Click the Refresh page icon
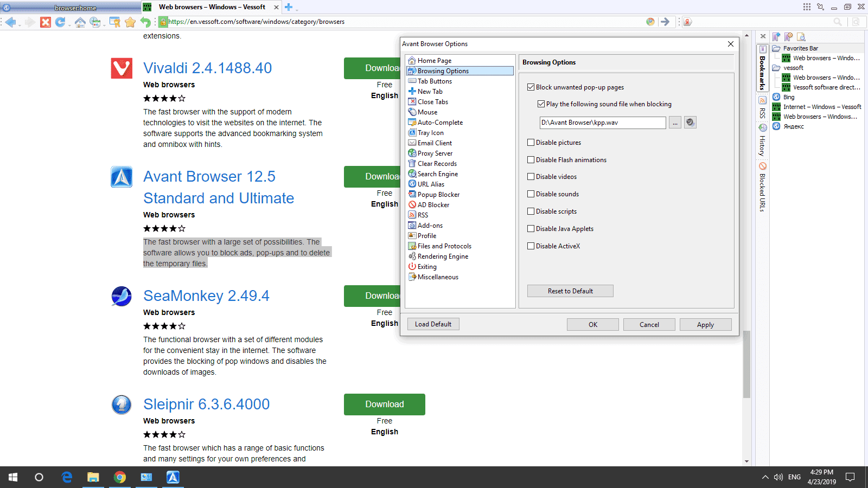 click(60, 22)
